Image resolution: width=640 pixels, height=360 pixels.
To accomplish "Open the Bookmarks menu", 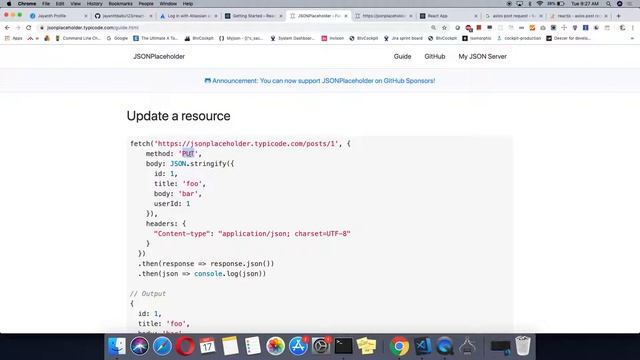I will tap(120, 4).
